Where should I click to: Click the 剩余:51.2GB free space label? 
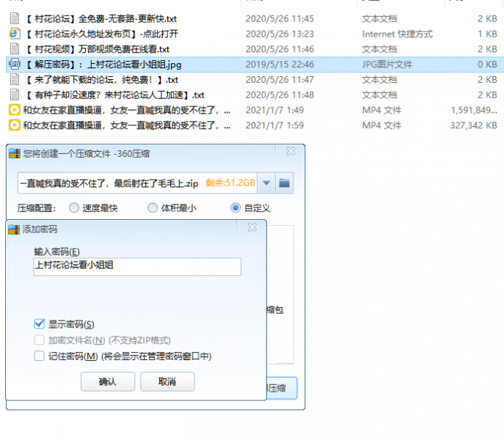coord(230,183)
